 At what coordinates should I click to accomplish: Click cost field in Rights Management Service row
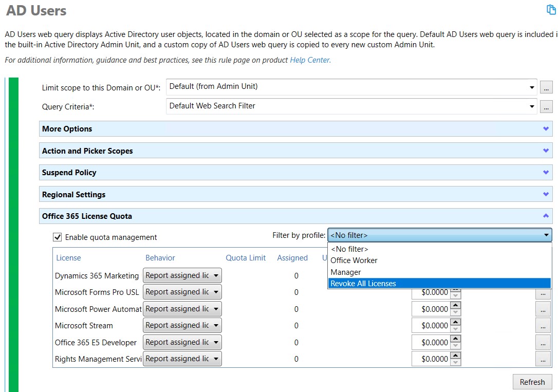[x=431, y=359]
